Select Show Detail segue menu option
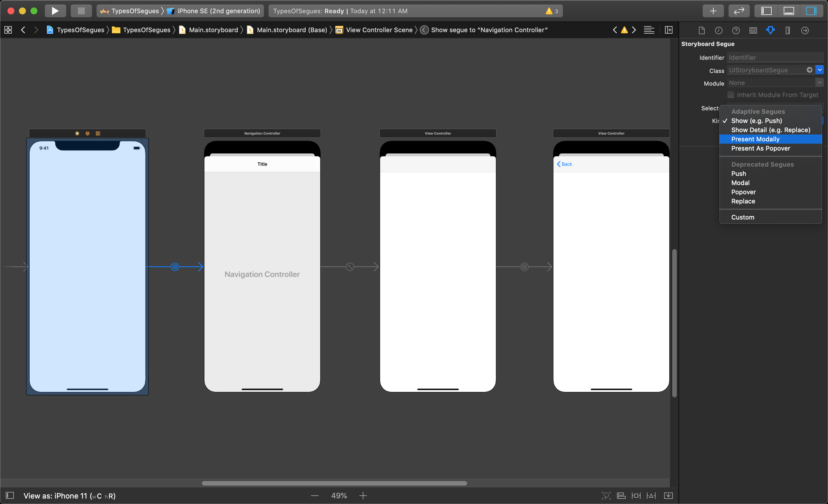Viewport: 828px width, 504px height. click(770, 129)
